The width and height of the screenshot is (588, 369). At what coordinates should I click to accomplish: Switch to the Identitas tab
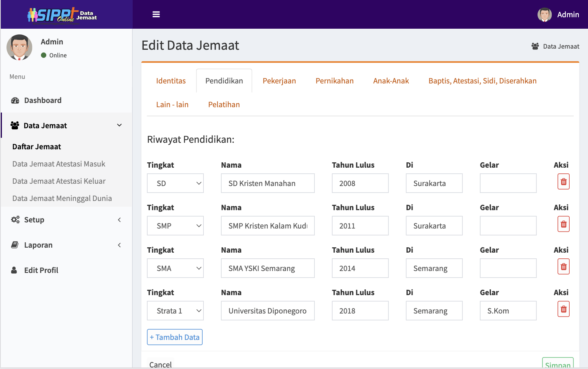[x=171, y=81]
